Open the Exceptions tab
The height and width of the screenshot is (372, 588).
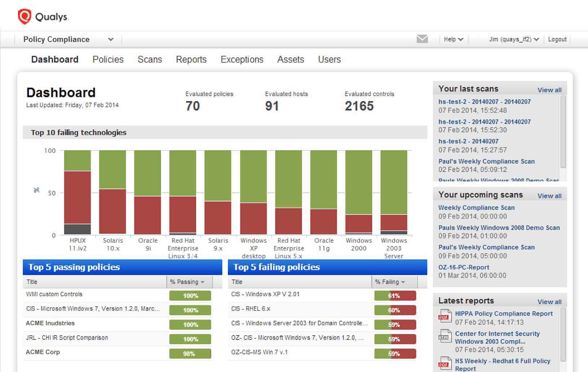pyautogui.click(x=242, y=59)
